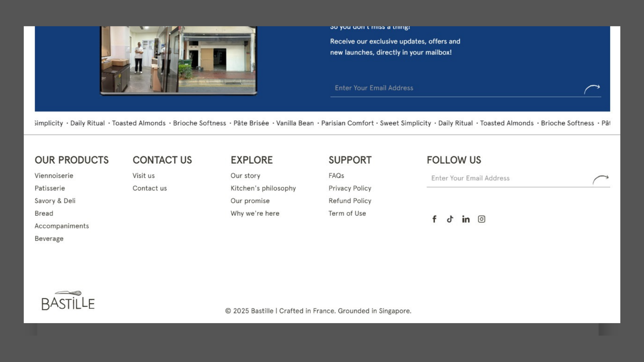Image resolution: width=644 pixels, height=362 pixels.
Task: View the Accompaniments category
Action: [62, 226]
